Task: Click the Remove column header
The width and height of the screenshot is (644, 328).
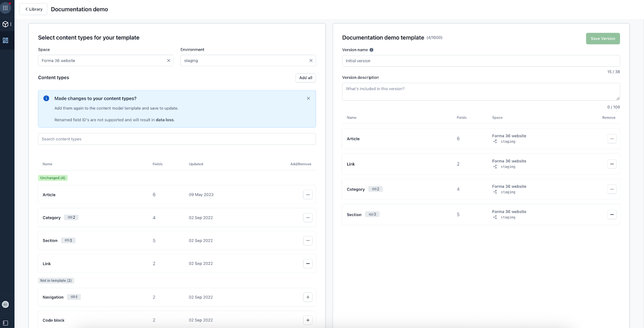Action: [609, 118]
